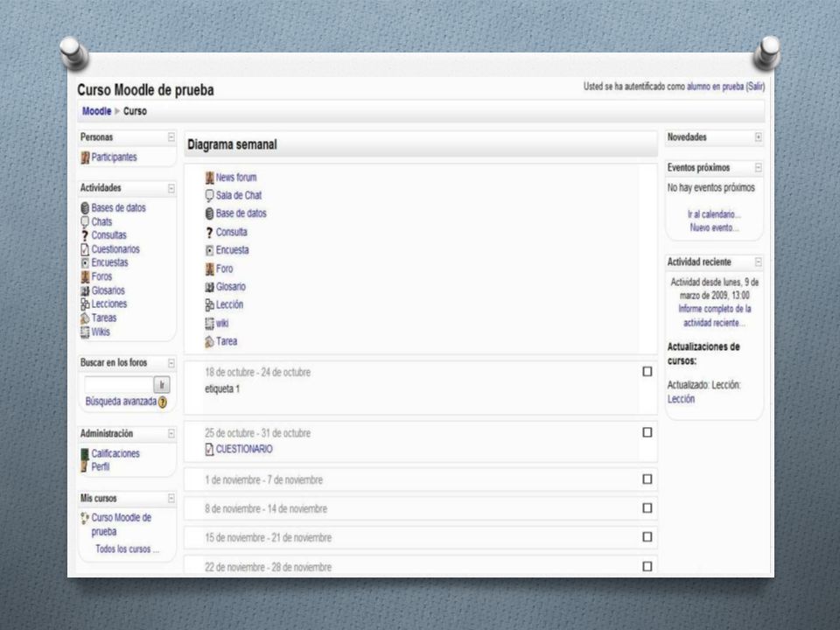Open the Participantes link
Image resolution: width=840 pixels, height=630 pixels.
pos(114,157)
